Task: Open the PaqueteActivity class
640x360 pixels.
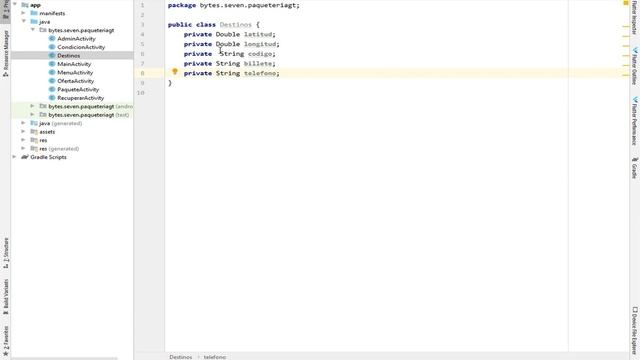Action: tap(78, 89)
